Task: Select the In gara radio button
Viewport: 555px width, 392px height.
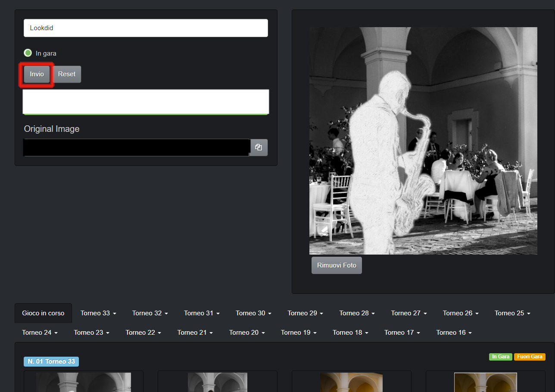Action: coord(28,53)
